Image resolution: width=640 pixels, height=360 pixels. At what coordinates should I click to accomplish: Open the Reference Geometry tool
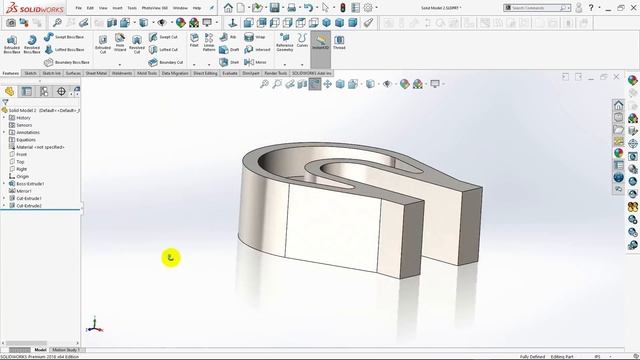(x=284, y=42)
